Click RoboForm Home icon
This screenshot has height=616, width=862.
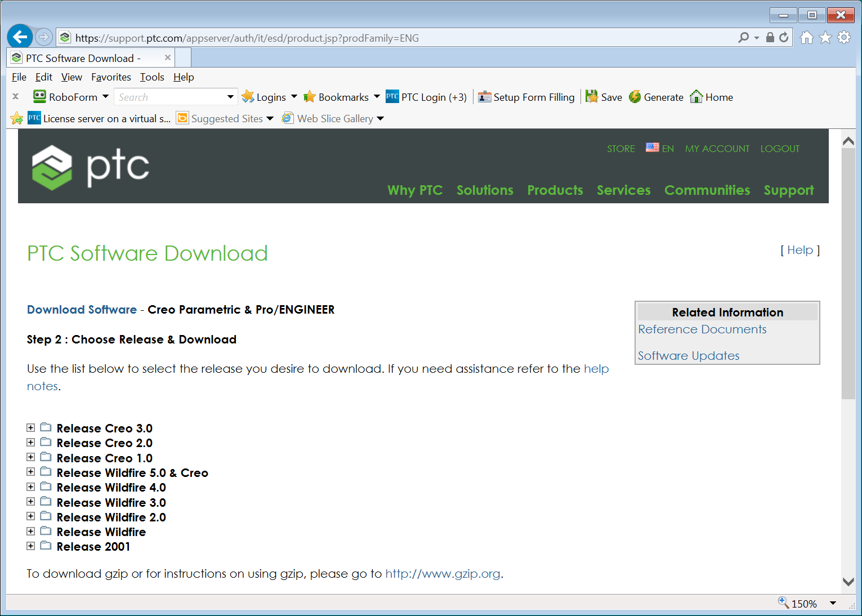pyautogui.click(x=696, y=97)
